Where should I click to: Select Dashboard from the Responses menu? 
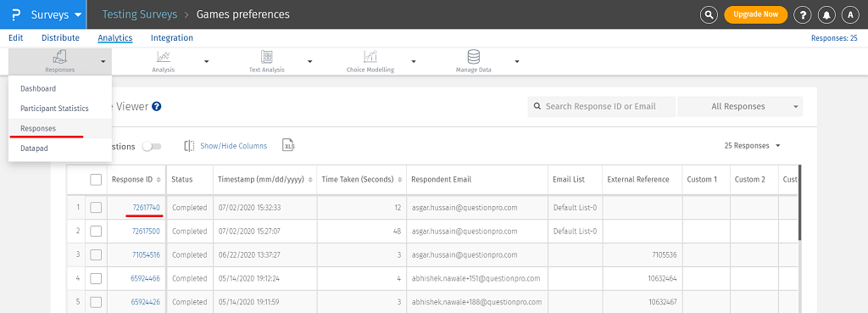60,88
